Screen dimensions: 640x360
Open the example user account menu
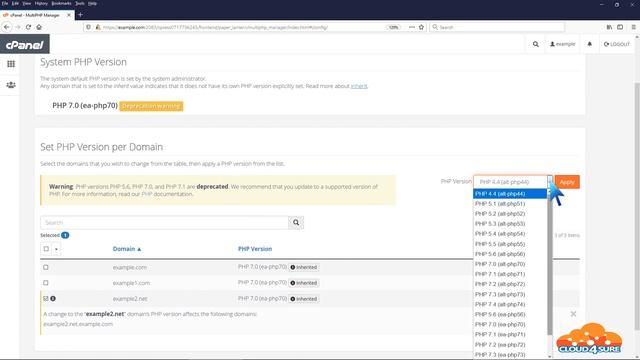562,44
